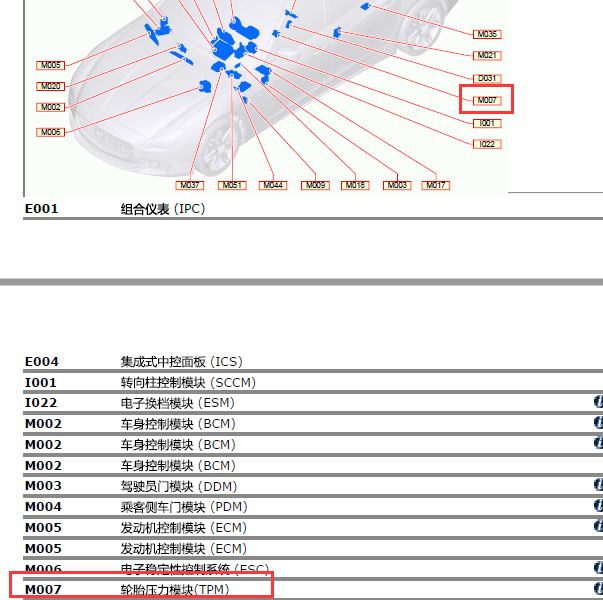Viewport: 603px width, 600px height.
Task: Click the I001 callout in the car diagram
Action: (x=487, y=123)
